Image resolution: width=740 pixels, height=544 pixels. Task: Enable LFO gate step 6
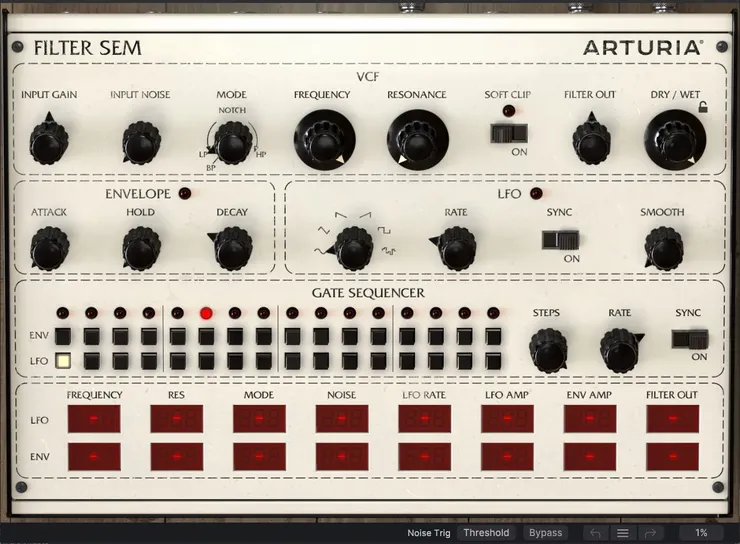pos(206,361)
